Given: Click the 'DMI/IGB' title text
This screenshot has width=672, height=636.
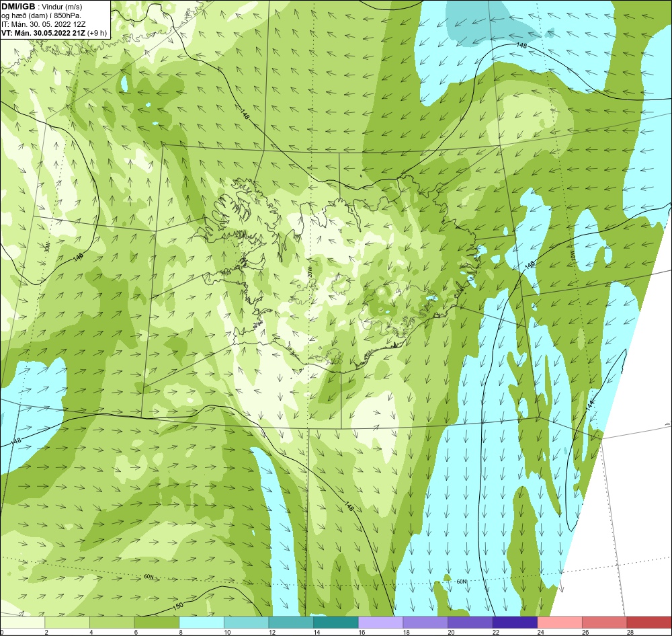Looking at the screenshot, I should click(18, 7).
